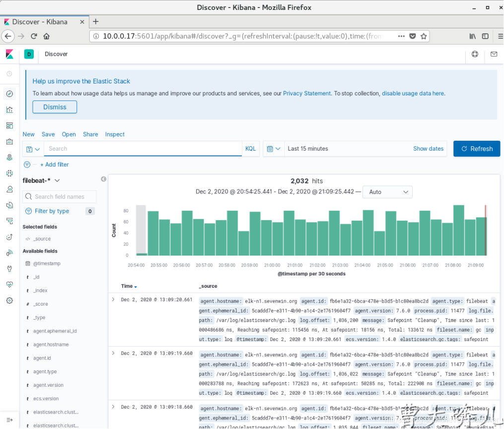The image size is (504, 429).
Task: Open Metrics icon in sidebar
Action: coord(9,189)
